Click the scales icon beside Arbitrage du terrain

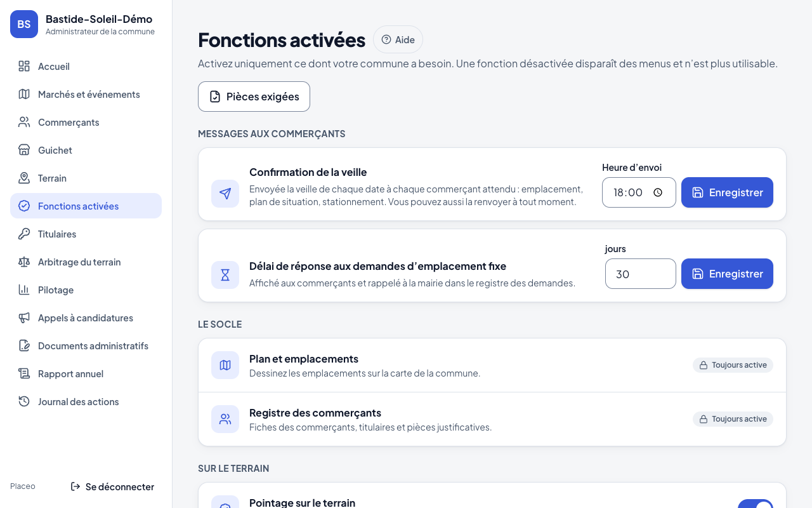(x=24, y=262)
